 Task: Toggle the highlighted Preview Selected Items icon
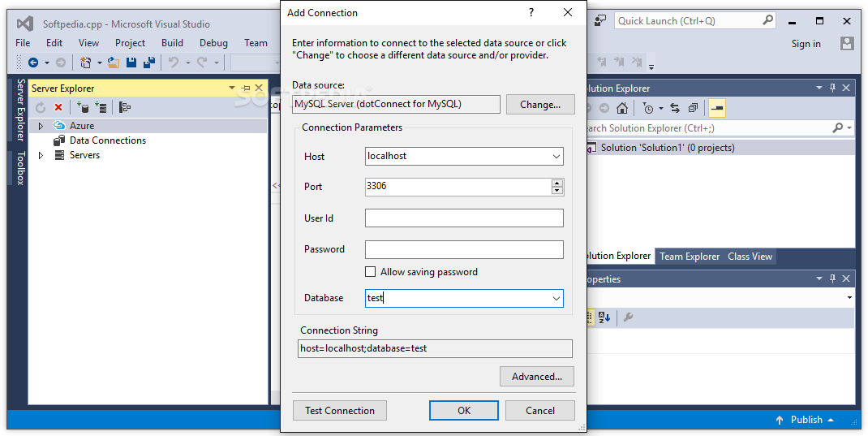[717, 108]
